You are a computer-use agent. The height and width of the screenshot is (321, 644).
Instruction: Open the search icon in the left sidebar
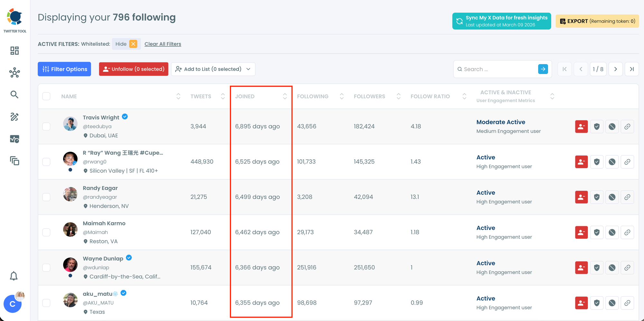(14, 94)
